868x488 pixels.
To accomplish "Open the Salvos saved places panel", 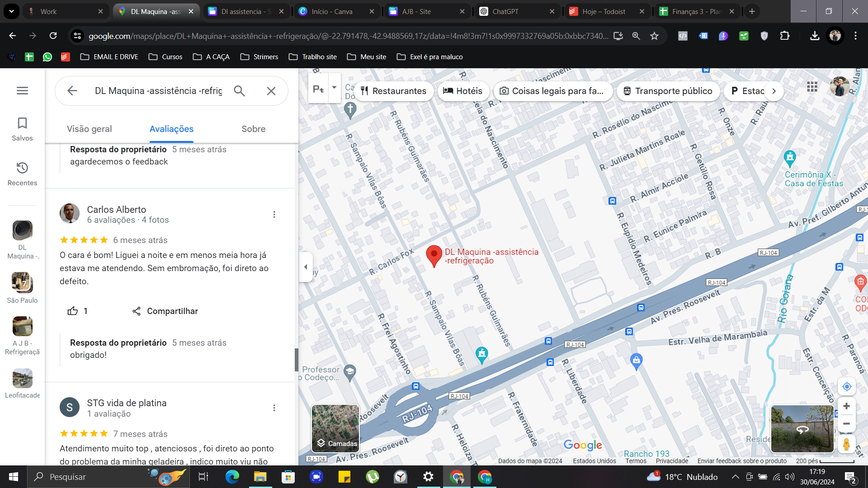I will pos(22,129).
